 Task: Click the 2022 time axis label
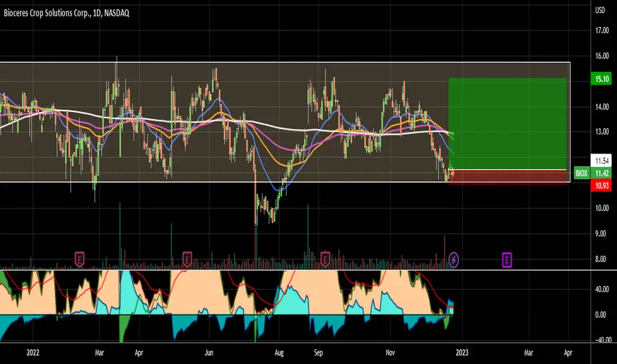33,353
